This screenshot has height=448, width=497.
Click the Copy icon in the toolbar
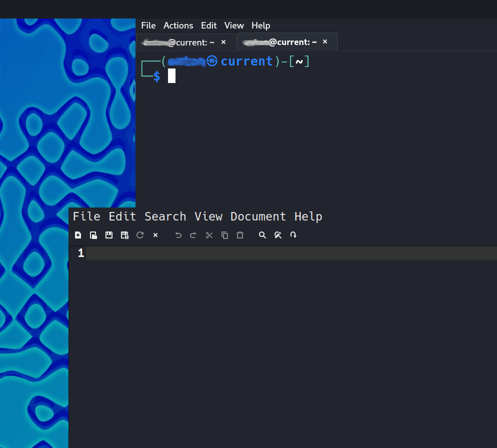[224, 235]
